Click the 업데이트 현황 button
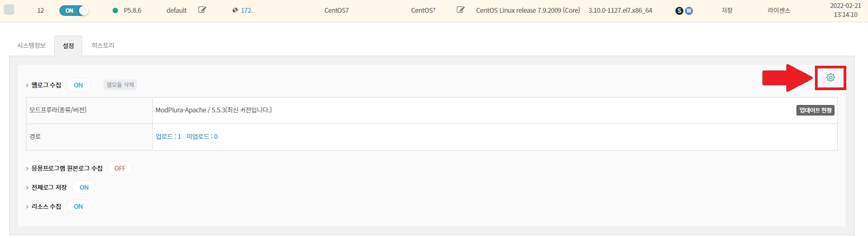The image size is (868, 238). click(815, 110)
